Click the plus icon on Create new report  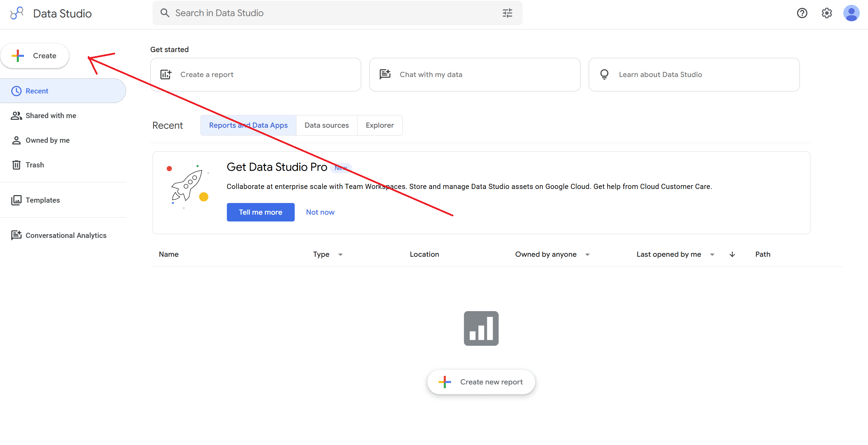click(445, 382)
